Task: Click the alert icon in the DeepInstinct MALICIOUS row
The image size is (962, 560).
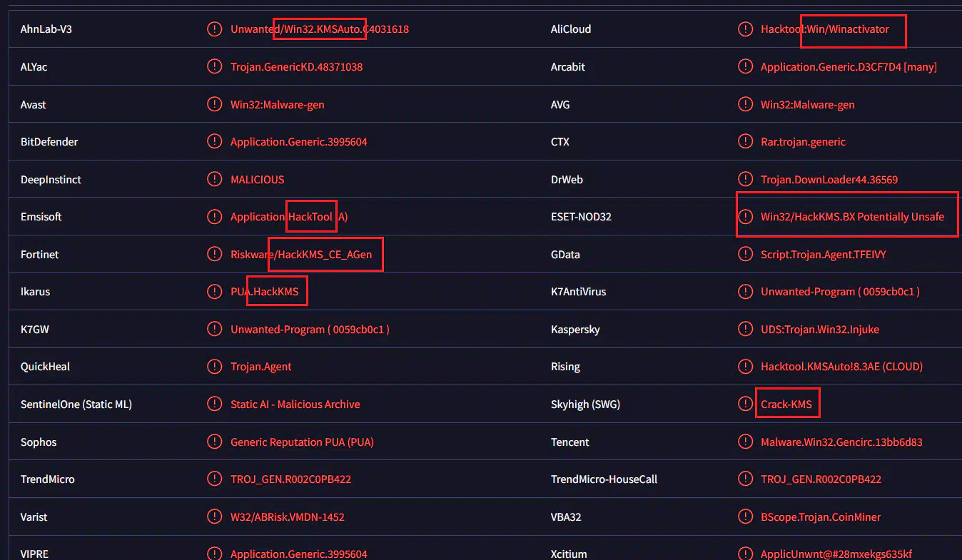Action: coord(214,179)
